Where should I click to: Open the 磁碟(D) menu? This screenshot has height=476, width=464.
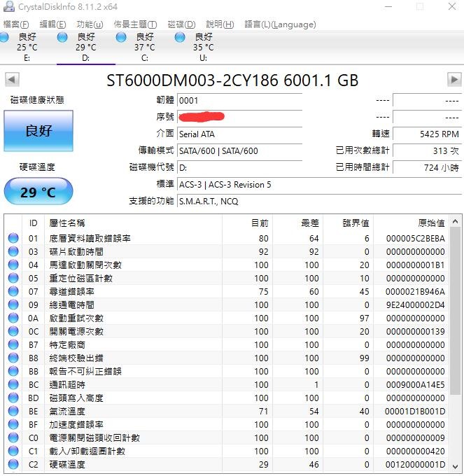pyautogui.click(x=181, y=24)
